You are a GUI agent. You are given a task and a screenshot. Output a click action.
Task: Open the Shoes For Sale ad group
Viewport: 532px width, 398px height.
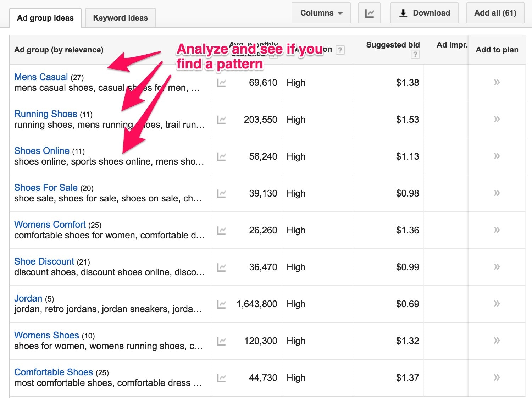(x=46, y=188)
